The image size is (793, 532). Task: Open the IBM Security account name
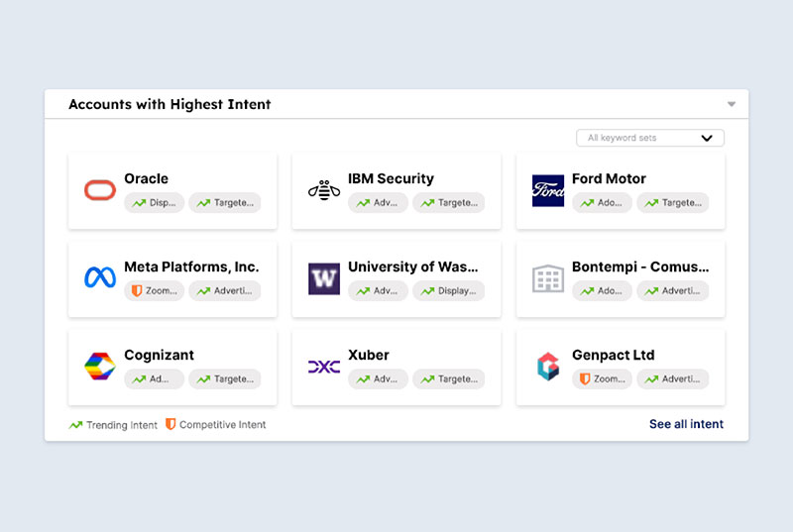click(x=391, y=178)
